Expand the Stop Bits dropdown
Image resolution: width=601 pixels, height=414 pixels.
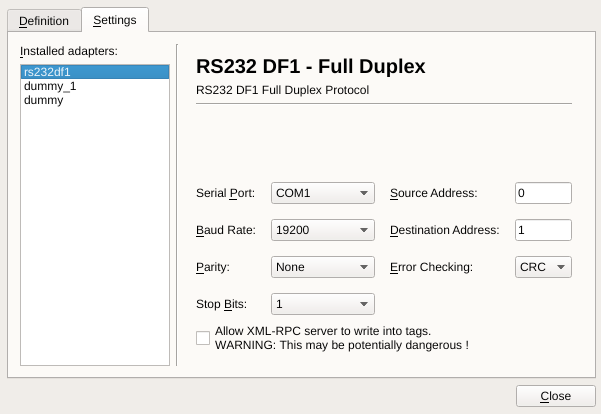click(x=322, y=304)
